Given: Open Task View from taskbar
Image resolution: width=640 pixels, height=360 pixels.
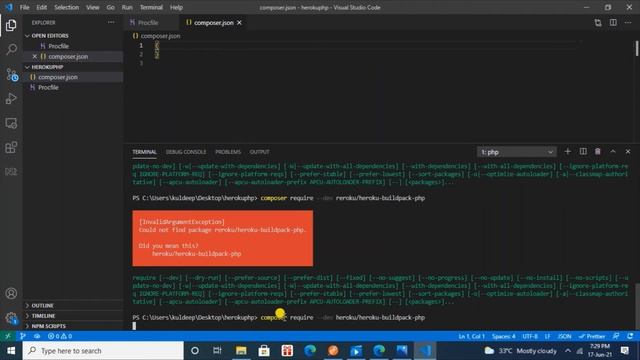Looking at the screenshot, I should (217, 351).
